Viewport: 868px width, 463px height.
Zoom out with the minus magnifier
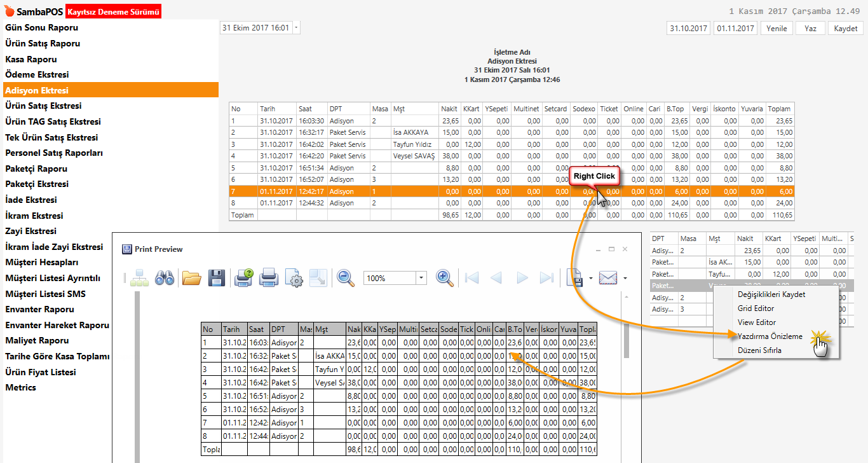[x=346, y=278]
